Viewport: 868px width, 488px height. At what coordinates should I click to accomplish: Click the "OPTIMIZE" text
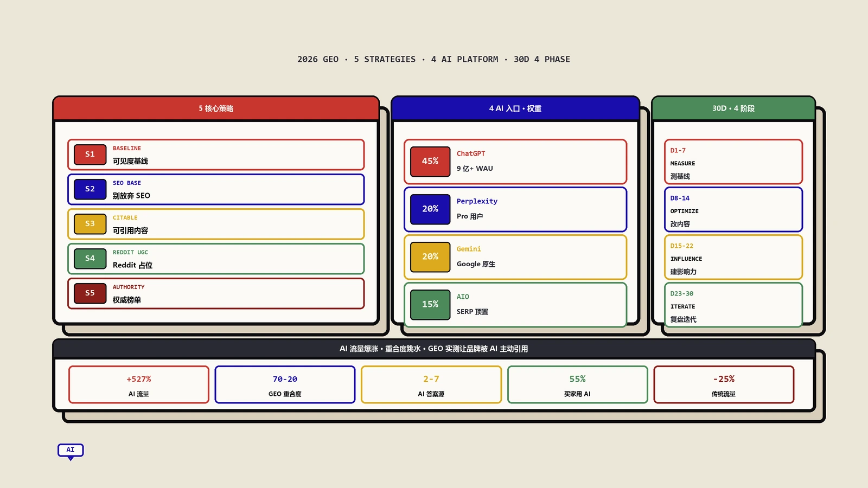[x=684, y=211]
